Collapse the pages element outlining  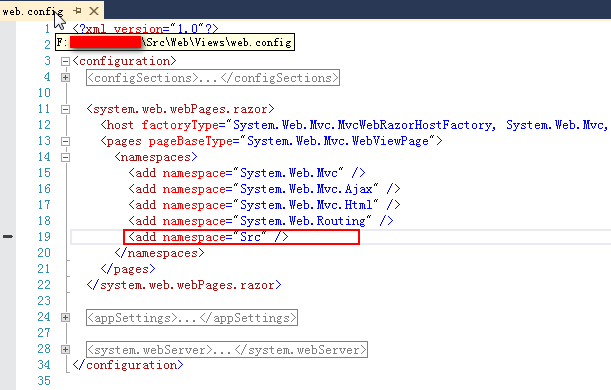[x=65, y=141]
